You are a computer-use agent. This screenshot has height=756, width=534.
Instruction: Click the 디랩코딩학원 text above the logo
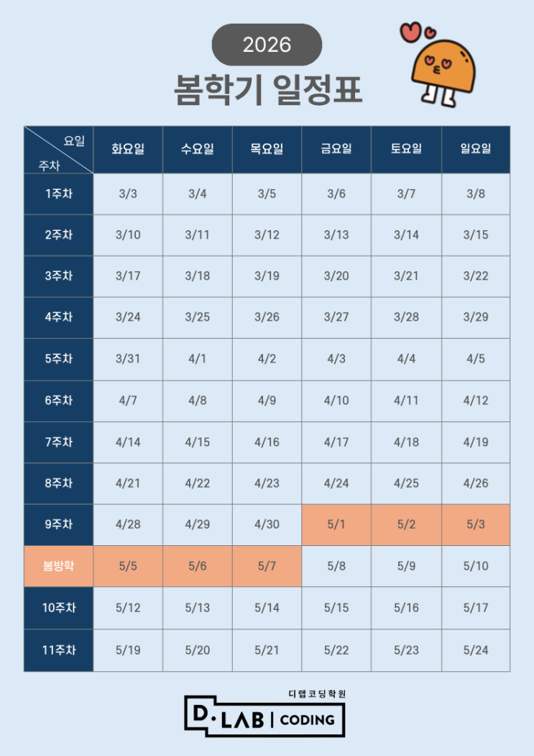coord(317,694)
